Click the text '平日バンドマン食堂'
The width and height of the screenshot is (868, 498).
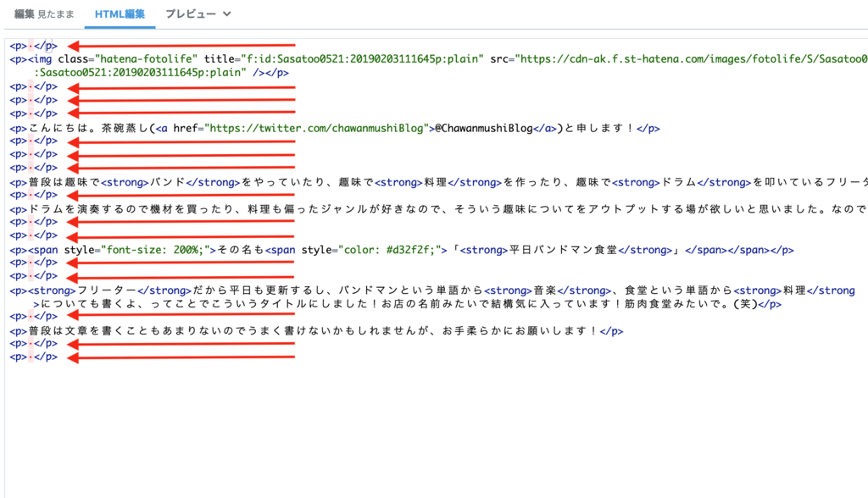pos(563,250)
